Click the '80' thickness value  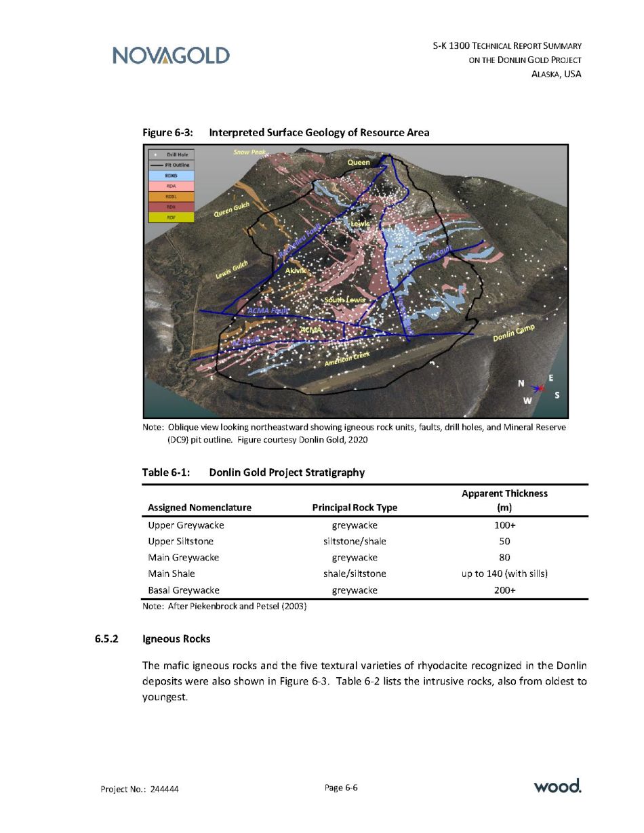click(504, 558)
